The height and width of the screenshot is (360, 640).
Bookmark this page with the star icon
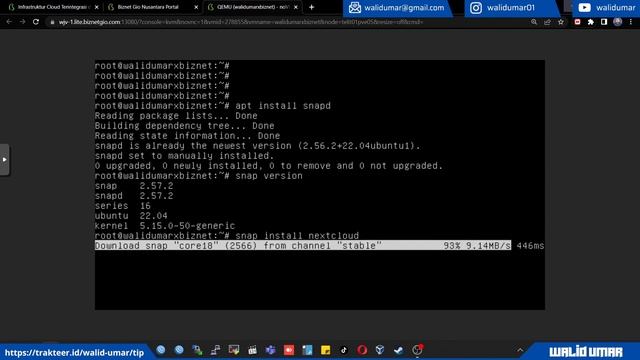[x=561, y=22]
